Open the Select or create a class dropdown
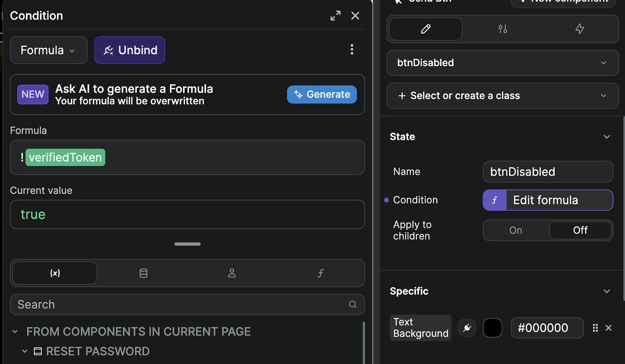The image size is (625, 364). click(x=503, y=96)
